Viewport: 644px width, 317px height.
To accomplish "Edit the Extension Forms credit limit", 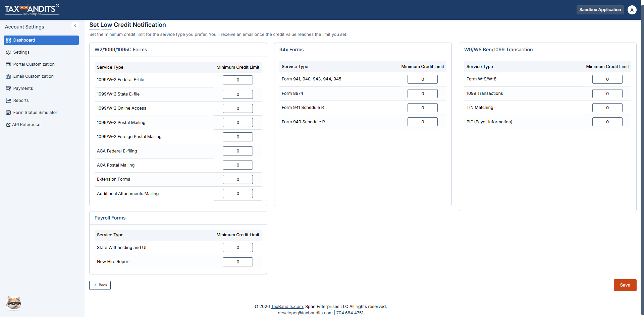I will tap(238, 180).
